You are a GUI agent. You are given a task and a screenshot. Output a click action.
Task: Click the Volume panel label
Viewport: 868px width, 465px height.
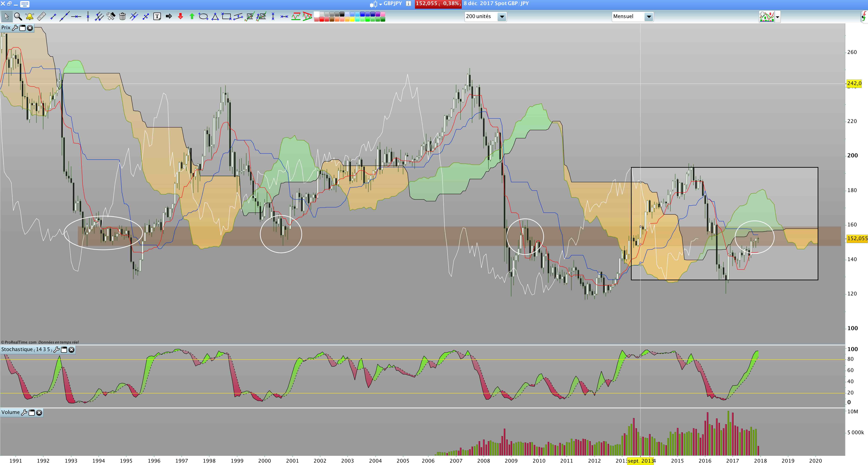(10, 412)
